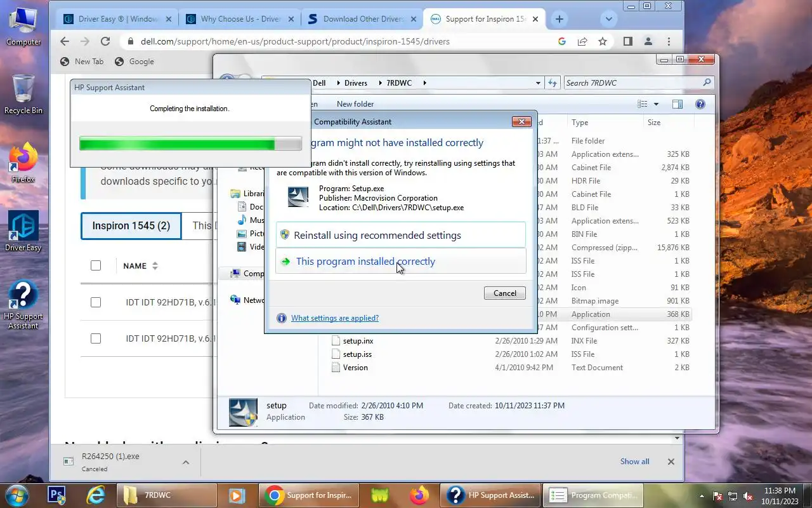Viewport: 812px width, 508px height.
Task: Bookmark this page with the star icon
Action: click(603, 41)
